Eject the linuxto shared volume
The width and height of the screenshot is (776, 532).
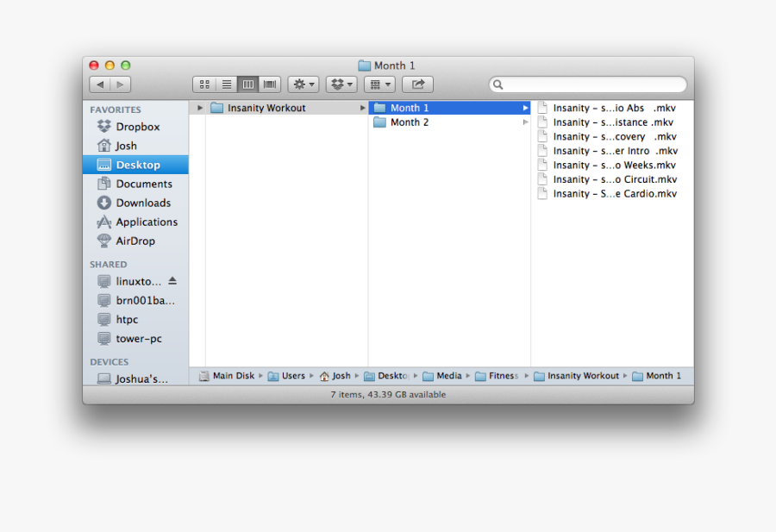pyautogui.click(x=173, y=280)
